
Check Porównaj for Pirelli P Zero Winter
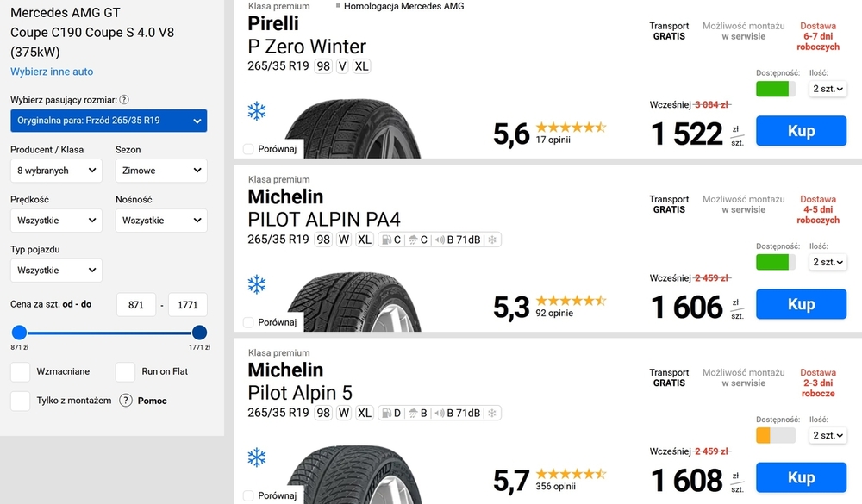point(248,149)
